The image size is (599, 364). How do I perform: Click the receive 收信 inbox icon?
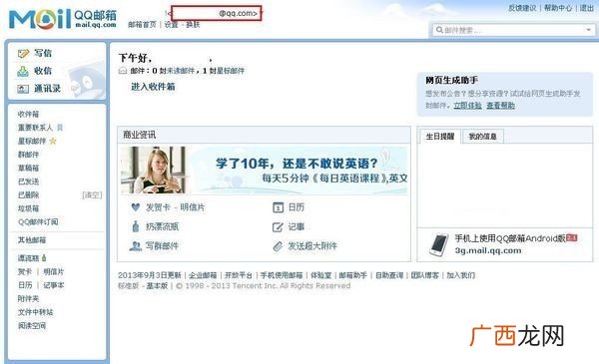23,71
